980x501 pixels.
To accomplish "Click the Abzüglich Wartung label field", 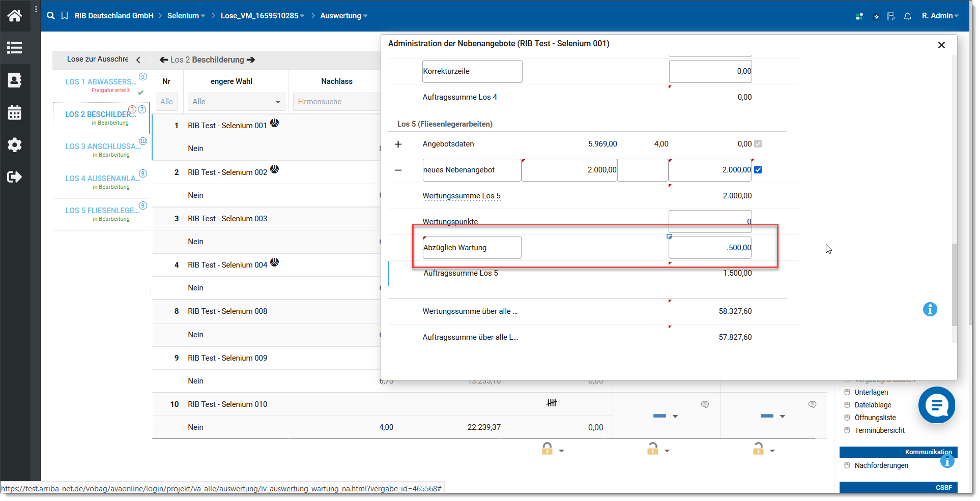I will click(x=472, y=248).
